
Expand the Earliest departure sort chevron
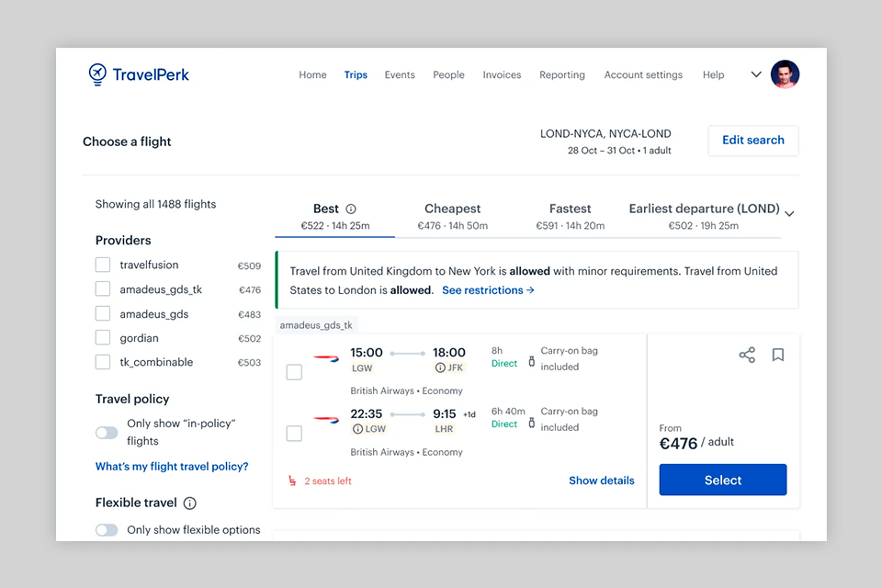coord(789,214)
